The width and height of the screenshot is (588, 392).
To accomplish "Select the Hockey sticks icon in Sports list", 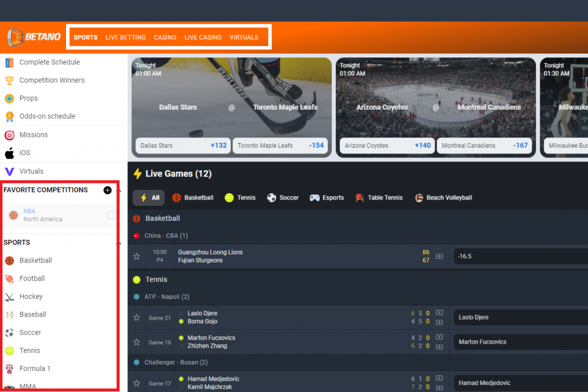I will [x=10, y=297].
